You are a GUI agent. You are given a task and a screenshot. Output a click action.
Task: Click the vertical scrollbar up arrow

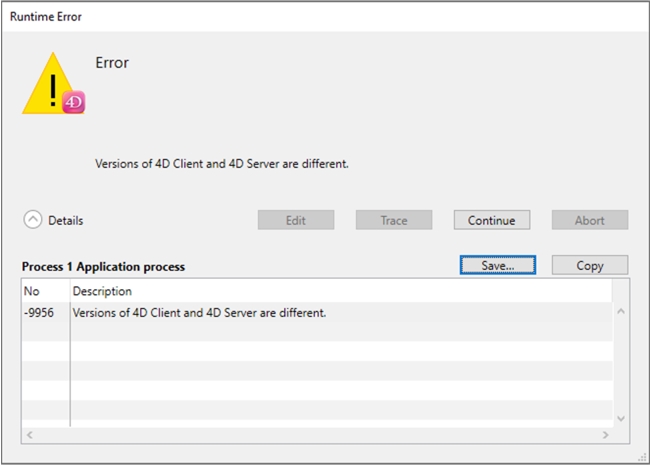click(x=620, y=312)
